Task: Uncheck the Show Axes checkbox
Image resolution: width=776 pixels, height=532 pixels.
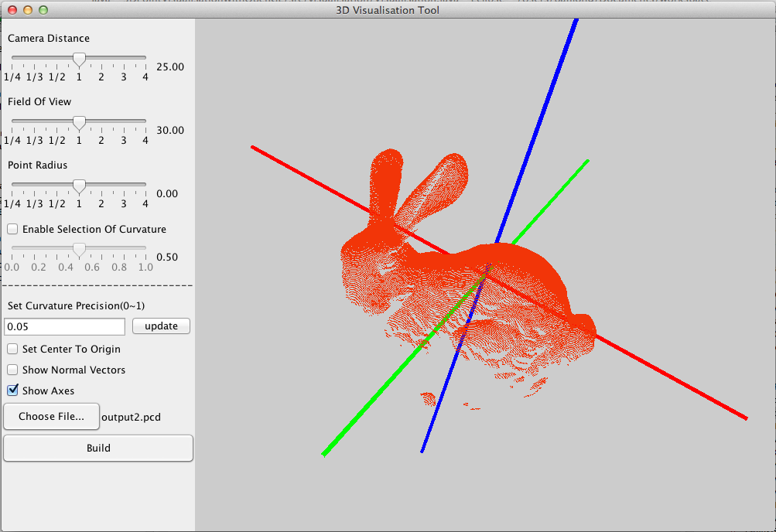Action: click(x=12, y=390)
